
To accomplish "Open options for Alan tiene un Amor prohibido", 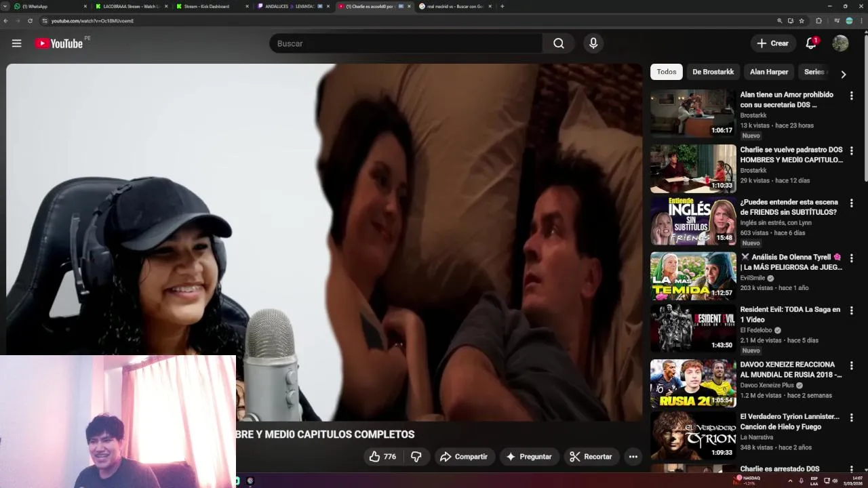I will (852, 96).
